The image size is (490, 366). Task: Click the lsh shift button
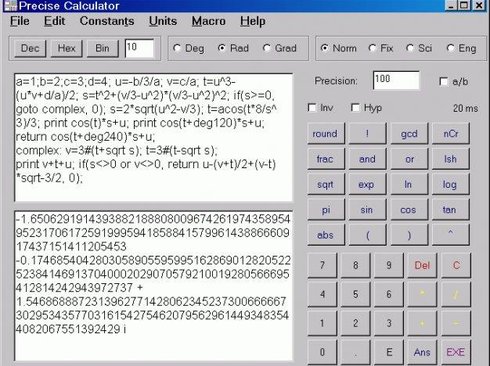pos(451,159)
